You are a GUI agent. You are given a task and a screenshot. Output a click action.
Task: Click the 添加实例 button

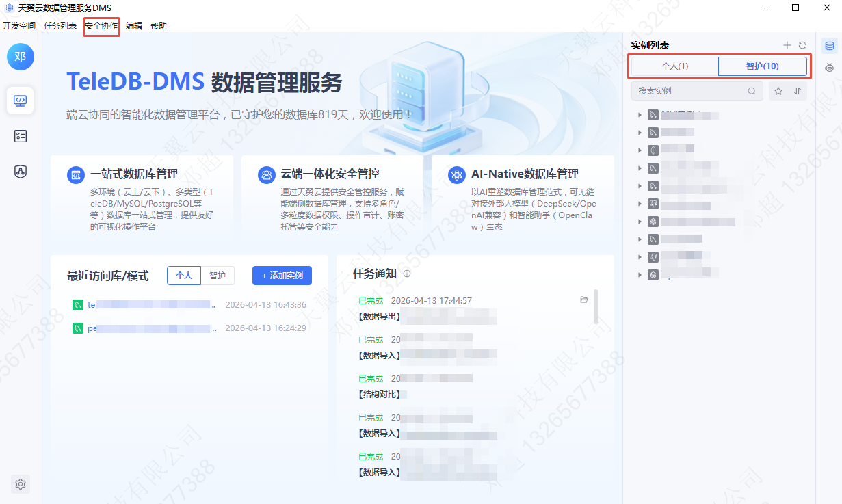click(282, 276)
